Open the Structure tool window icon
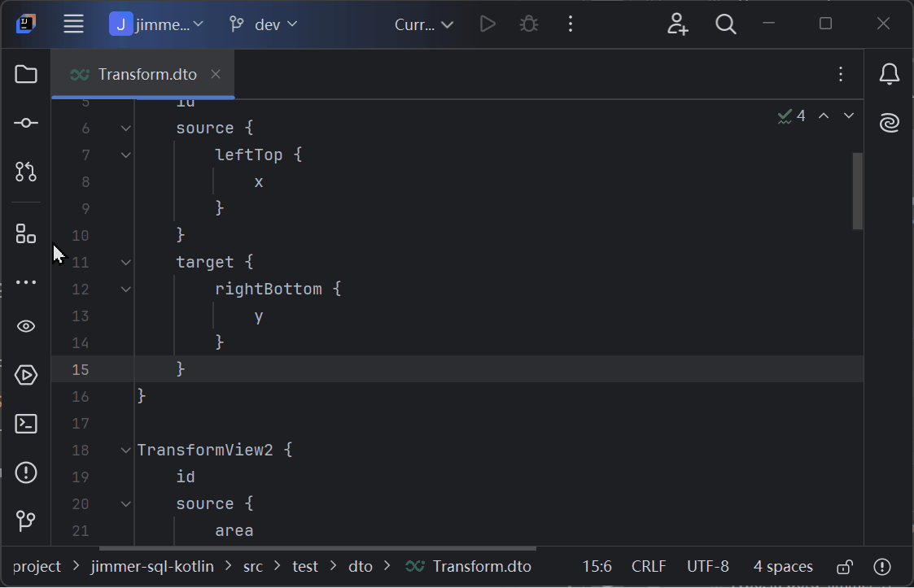 point(26,233)
